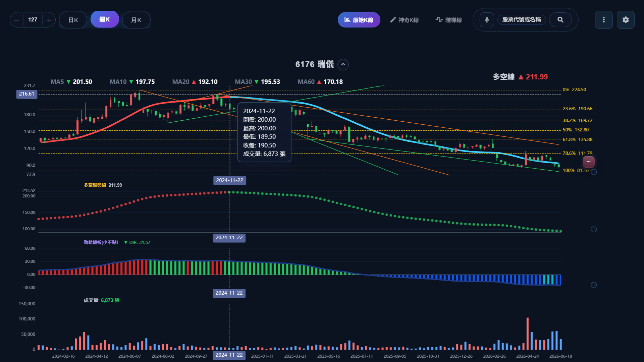
Task: Select the 原始K線 chart mode
Action: click(359, 20)
